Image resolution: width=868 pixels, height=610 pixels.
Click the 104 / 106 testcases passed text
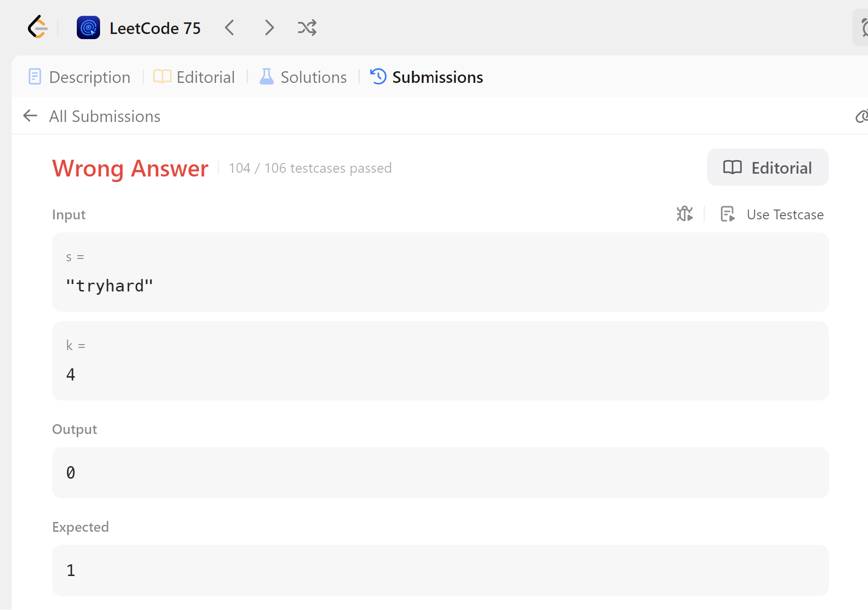pos(310,168)
